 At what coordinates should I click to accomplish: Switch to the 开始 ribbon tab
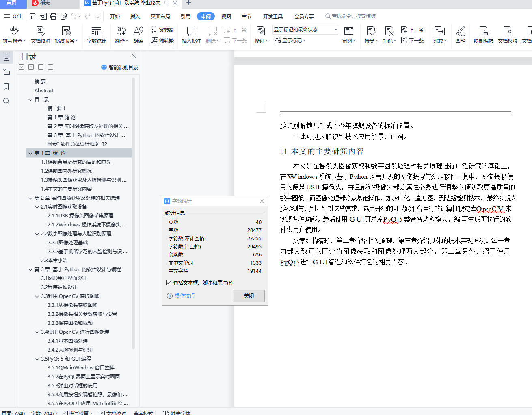click(x=115, y=16)
